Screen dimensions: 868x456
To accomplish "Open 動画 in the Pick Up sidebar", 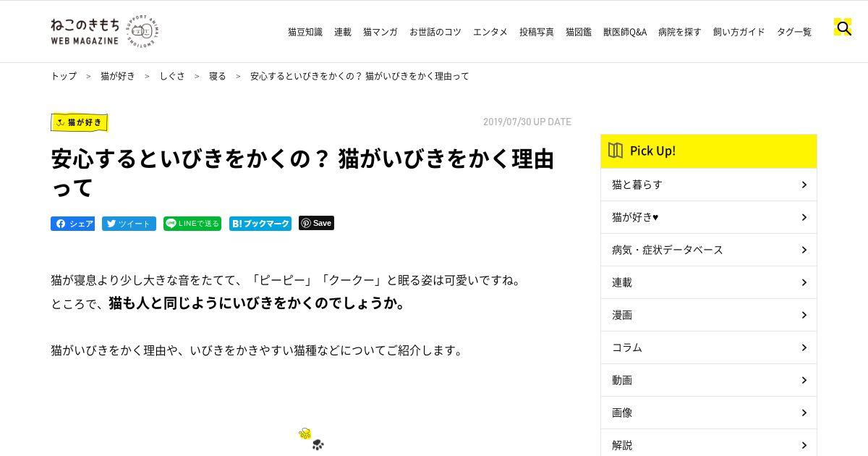I will tap(709, 380).
